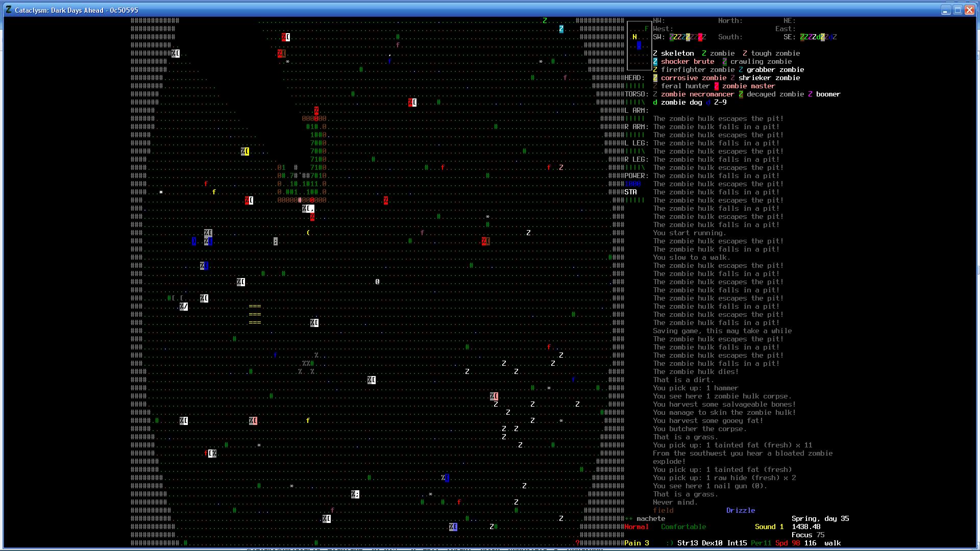Click the 'Pain 3' status text
Viewport: 980px width, 551px height.
[636, 543]
